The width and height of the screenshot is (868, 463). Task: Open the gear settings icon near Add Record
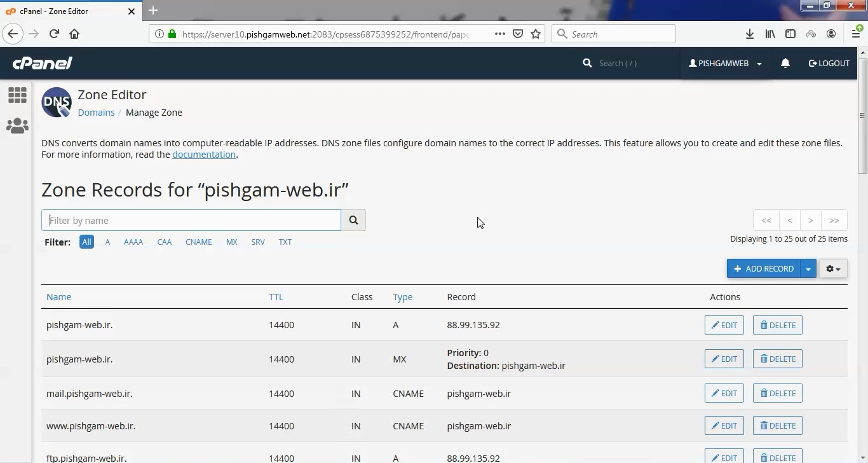tap(832, 268)
